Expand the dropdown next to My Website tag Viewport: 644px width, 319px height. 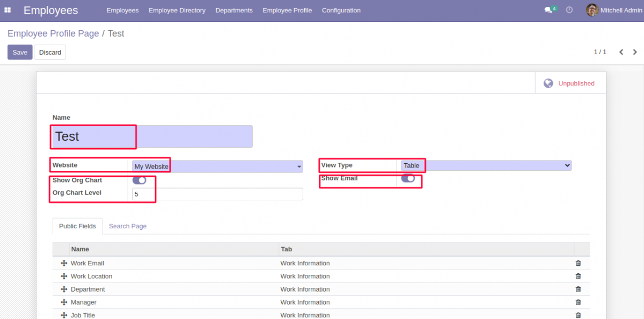299,166
